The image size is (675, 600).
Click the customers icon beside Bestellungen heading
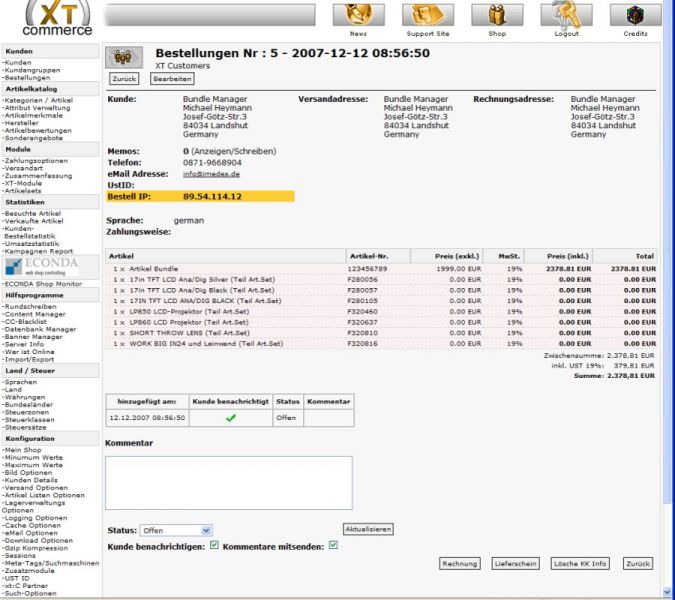(124, 57)
